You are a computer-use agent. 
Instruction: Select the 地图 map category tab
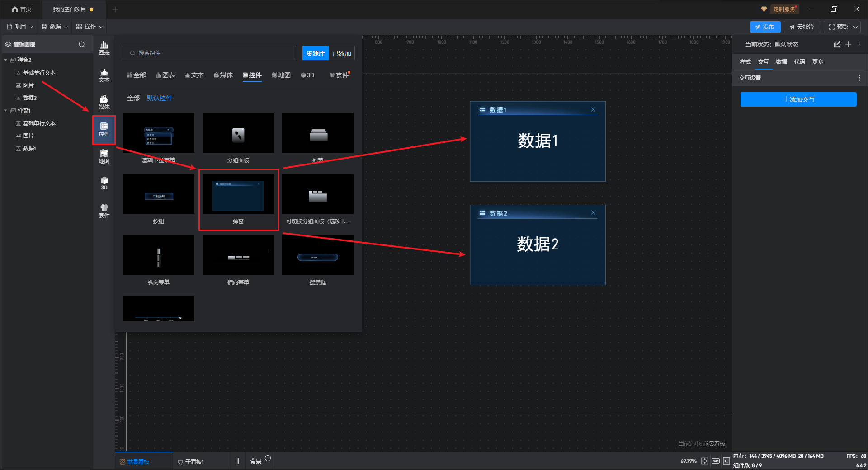click(281, 75)
